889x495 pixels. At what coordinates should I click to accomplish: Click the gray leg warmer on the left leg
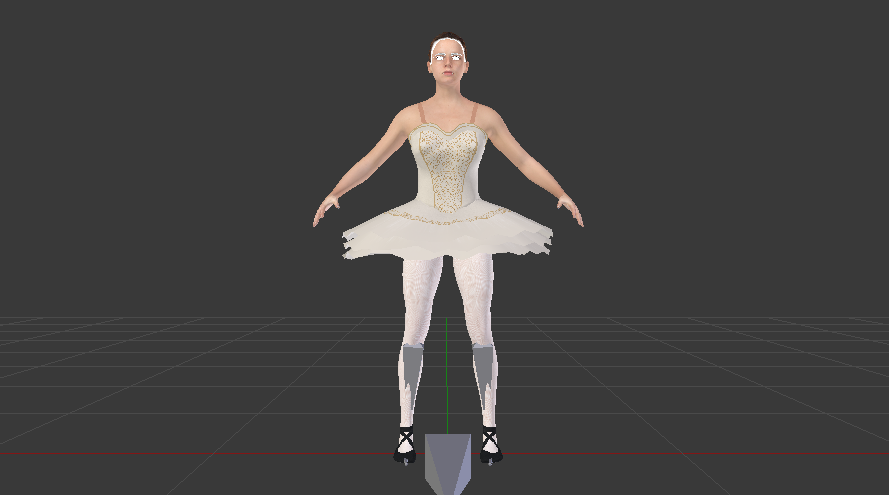(412, 371)
